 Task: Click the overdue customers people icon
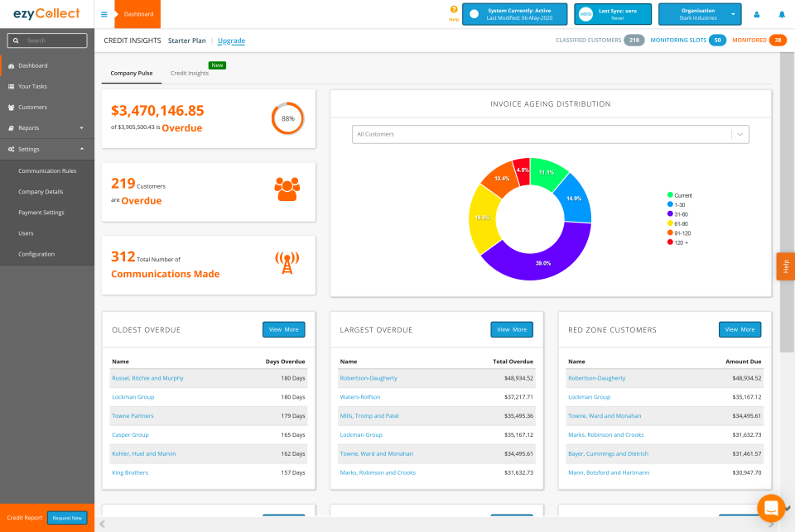coord(286,189)
